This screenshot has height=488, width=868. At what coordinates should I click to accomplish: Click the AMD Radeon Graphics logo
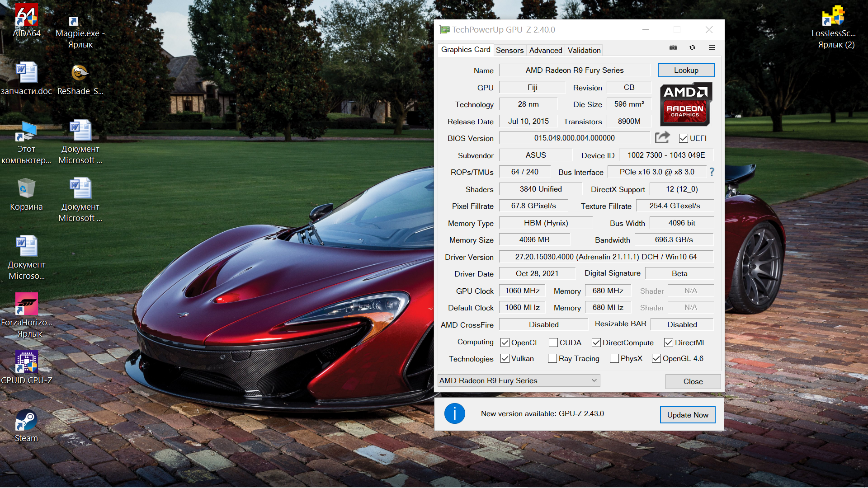tap(685, 104)
